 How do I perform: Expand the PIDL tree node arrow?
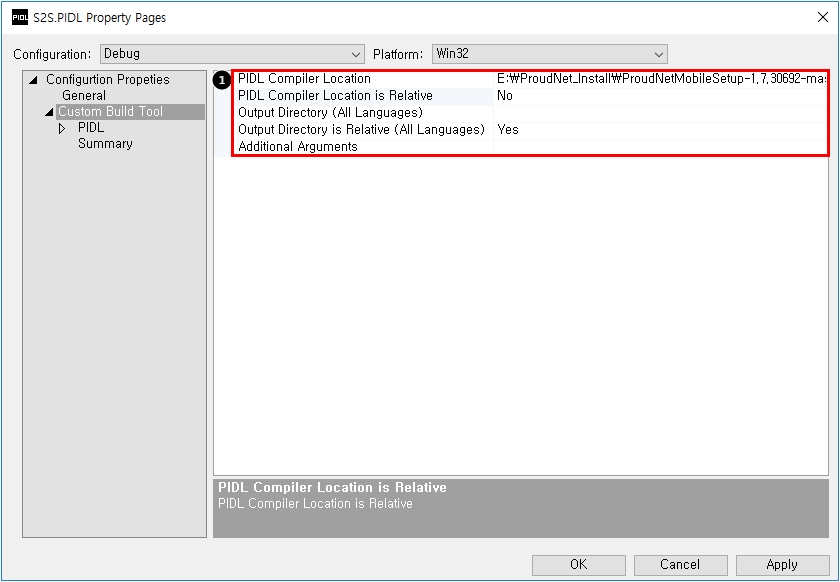pyautogui.click(x=62, y=128)
